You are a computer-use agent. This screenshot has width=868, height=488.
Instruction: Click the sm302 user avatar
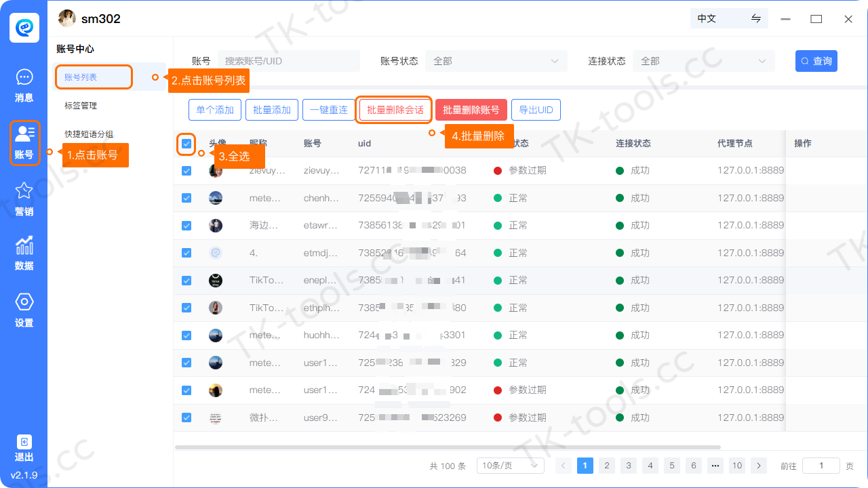coord(67,18)
